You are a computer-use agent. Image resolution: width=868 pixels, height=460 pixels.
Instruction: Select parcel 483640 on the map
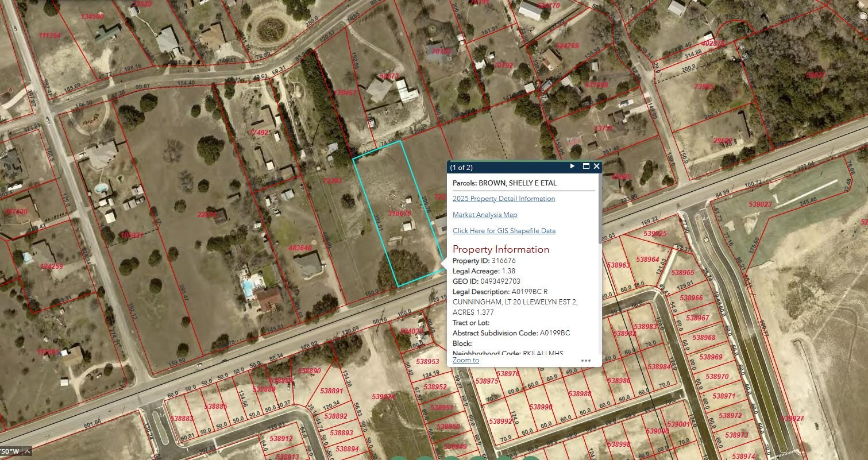point(300,248)
